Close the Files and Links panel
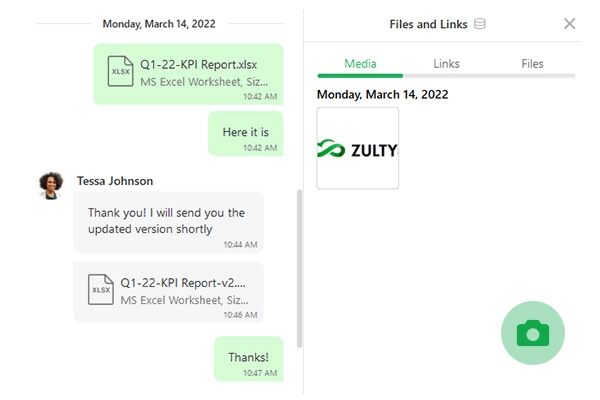The image size is (600, 400). [x=569, y=24]
